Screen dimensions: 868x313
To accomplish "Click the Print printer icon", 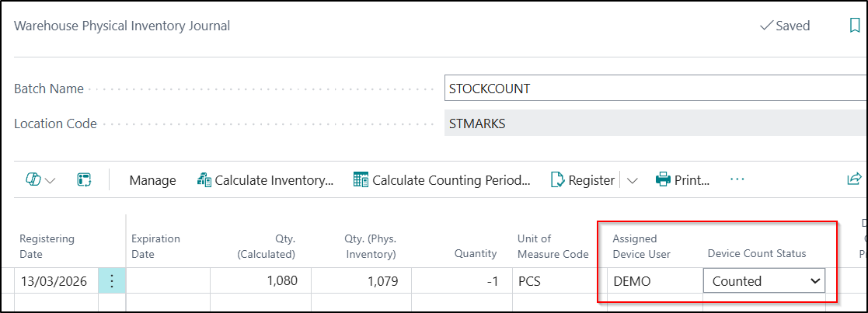I will coord(663,180).
